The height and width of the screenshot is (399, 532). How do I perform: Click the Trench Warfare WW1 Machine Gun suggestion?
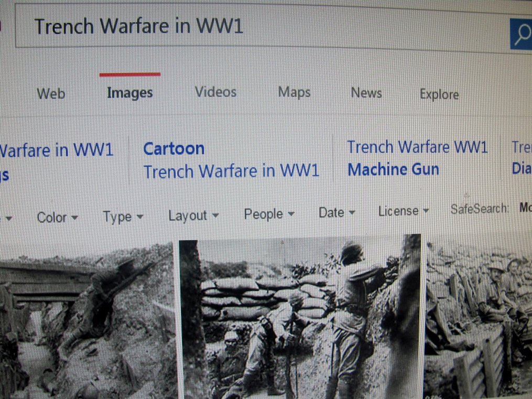click(x=417, y=158)
